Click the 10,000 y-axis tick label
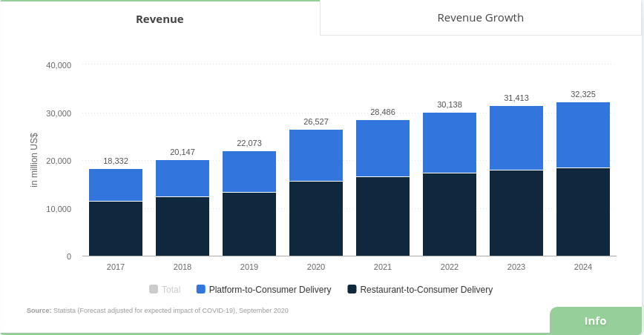 (59, 209)
